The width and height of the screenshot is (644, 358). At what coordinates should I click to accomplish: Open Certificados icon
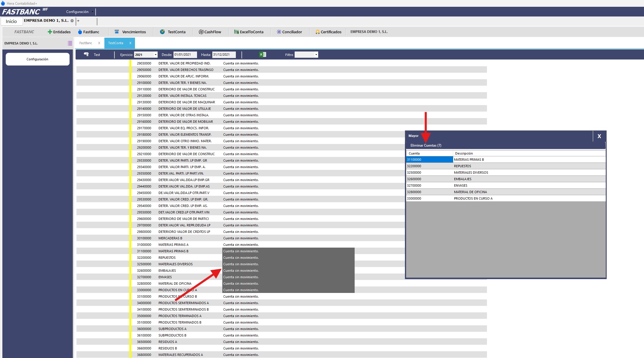[317, 32]
